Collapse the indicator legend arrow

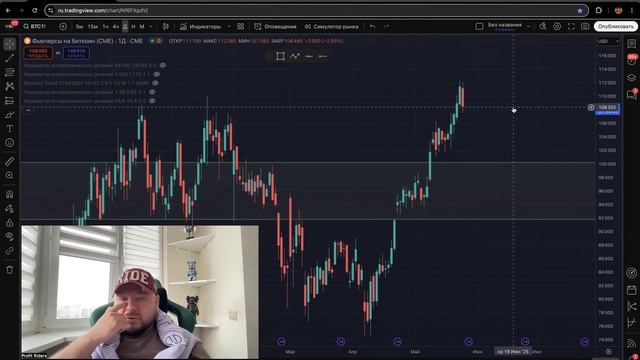click(28, 110)
